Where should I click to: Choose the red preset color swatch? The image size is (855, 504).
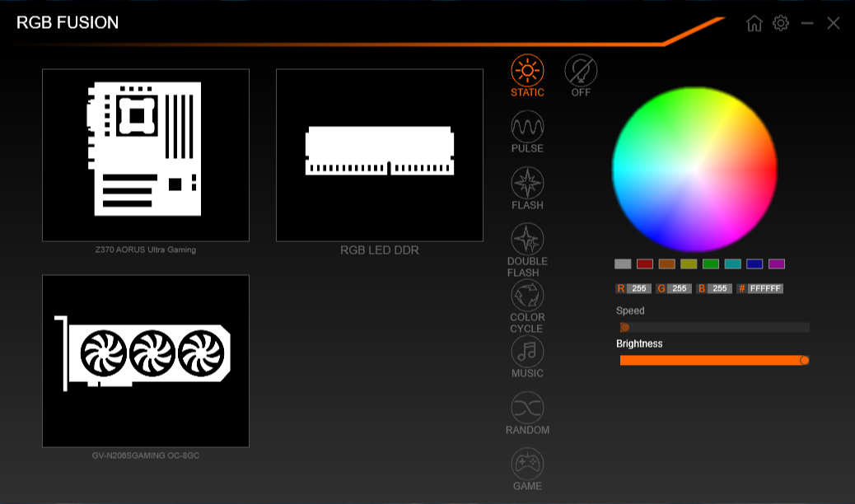click(644, 264)
